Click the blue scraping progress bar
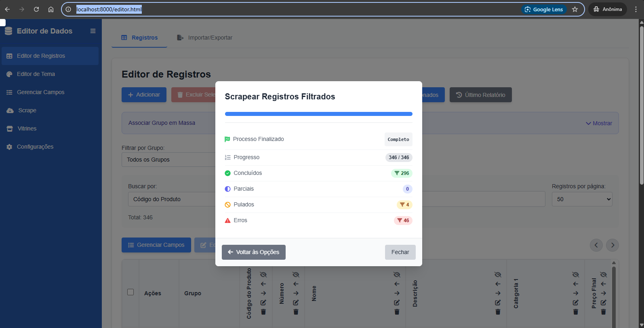The image size is (644, 328). tap(318, 114)
